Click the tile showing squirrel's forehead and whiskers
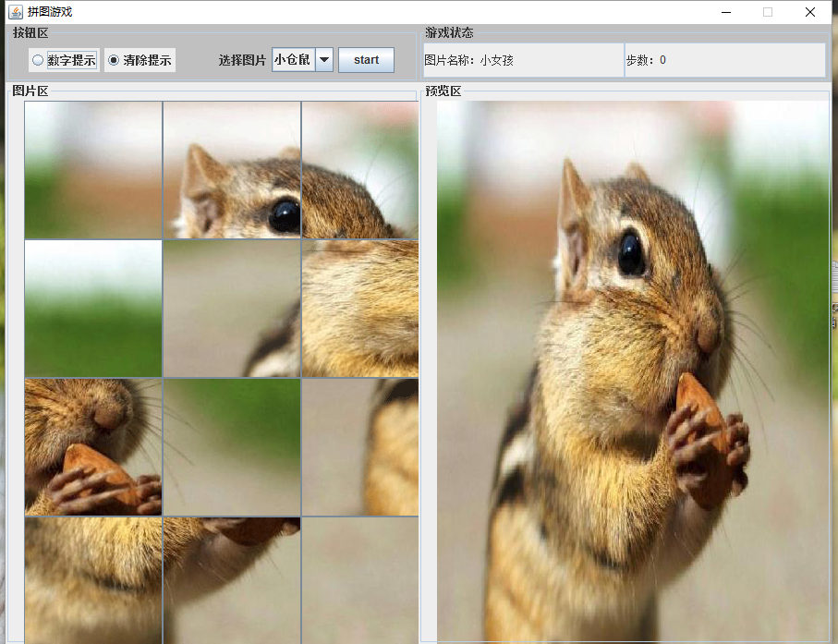The width and height of the screenshot is (838, 644). click(360, 170)
